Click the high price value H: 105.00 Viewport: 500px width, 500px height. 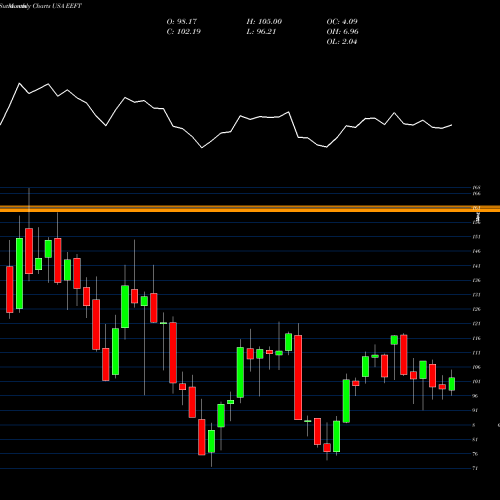point(264,22)
